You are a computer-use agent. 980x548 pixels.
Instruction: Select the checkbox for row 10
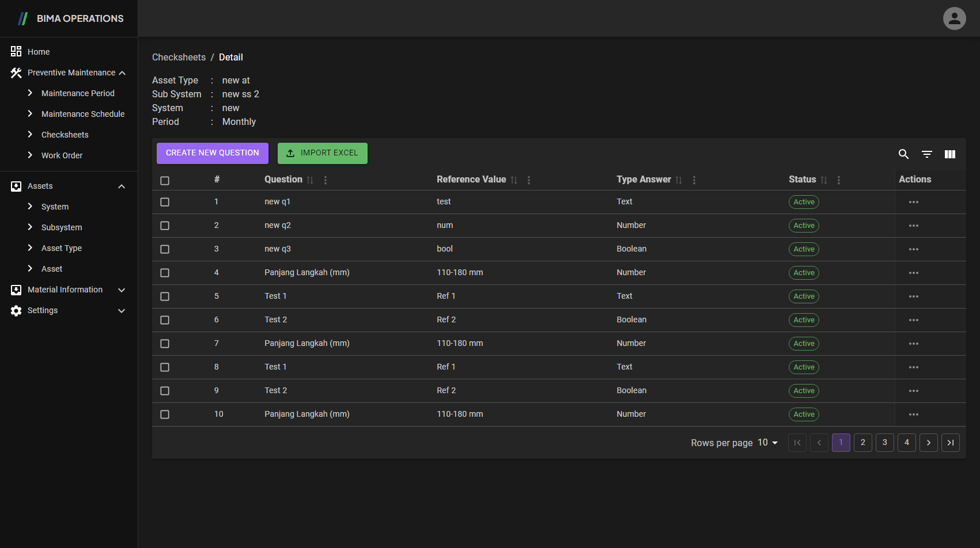click(x=165, y=414)
